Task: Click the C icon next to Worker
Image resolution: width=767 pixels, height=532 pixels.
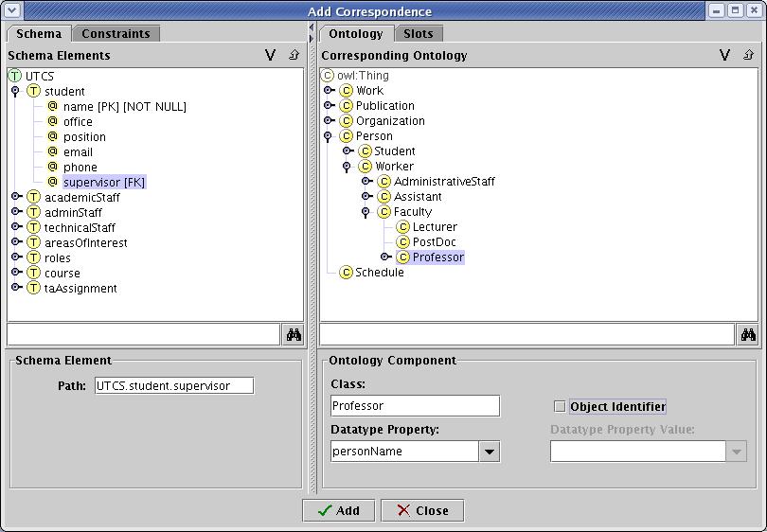Action: click(x=365, y=167)
